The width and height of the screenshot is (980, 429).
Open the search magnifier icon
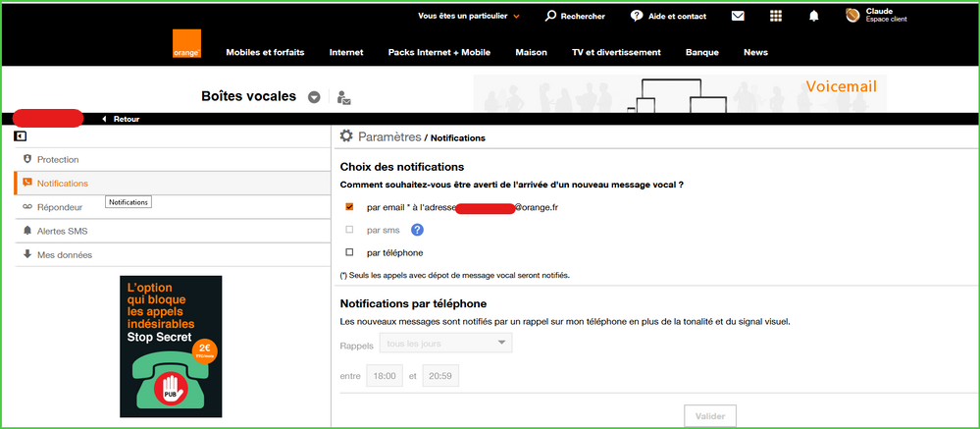550,16
